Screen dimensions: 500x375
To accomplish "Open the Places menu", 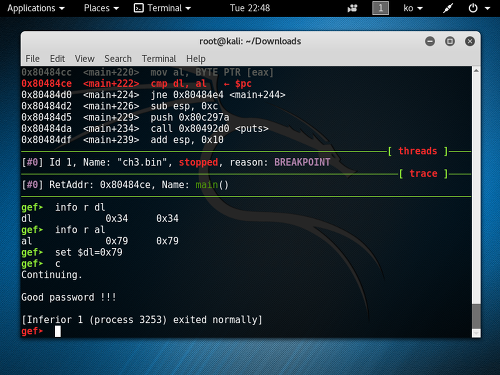I will pyautogui.click(x=101, y=8).
